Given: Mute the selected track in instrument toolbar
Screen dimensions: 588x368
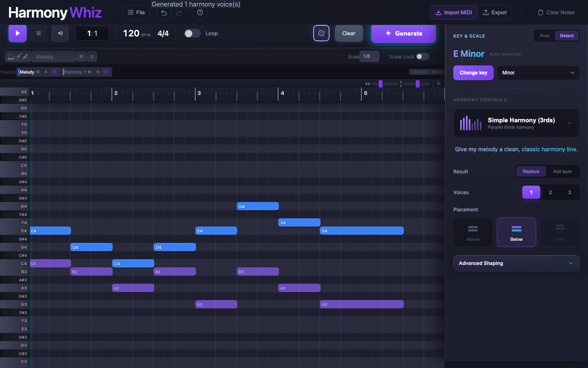Looking at the screenshot, I should (81, 56).
